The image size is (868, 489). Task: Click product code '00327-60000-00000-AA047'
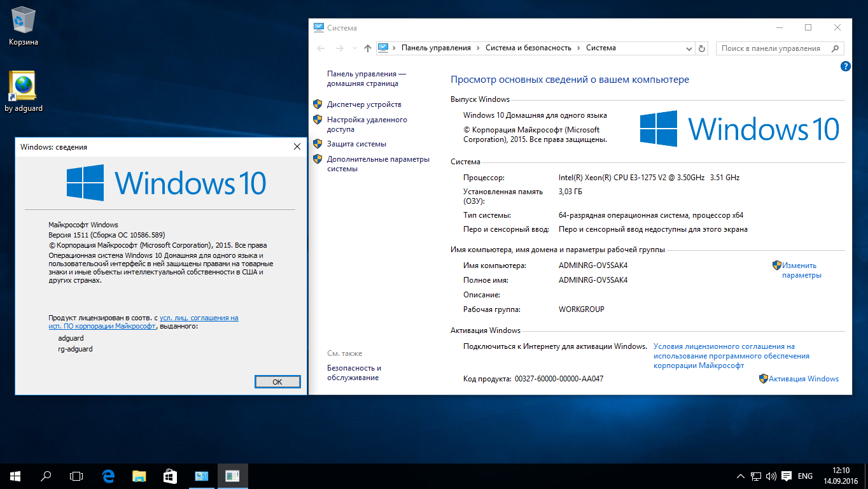pyautogui.click(x=559, y=379)
